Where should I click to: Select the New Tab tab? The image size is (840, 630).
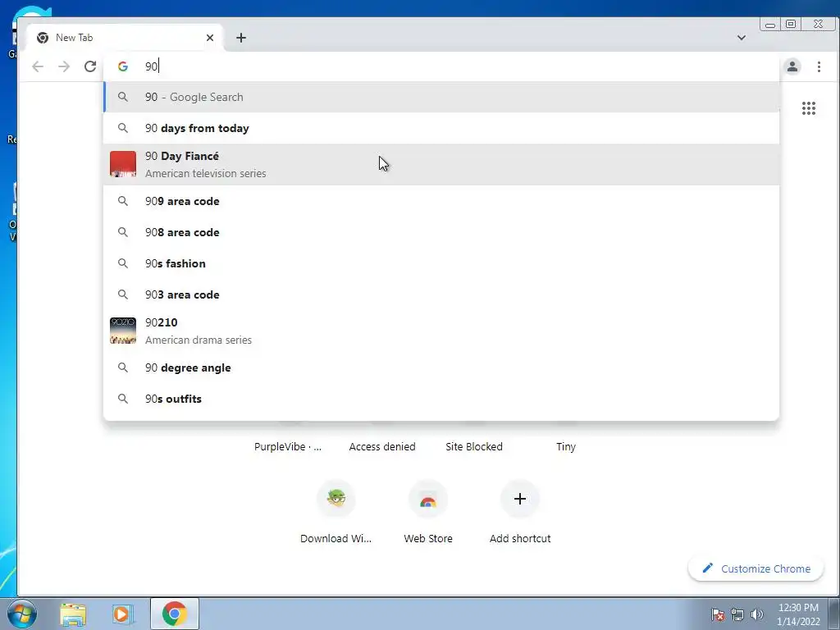tap(125, 38)
